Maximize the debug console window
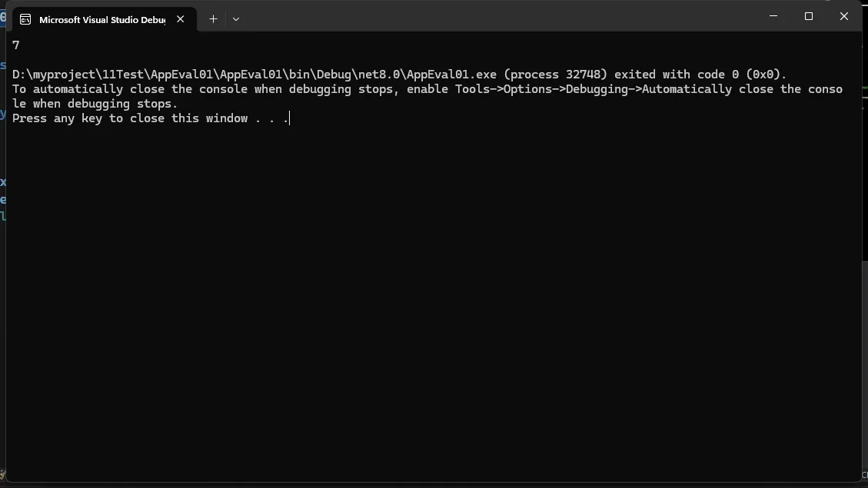 pyautogui.click(x=809, y=16)
